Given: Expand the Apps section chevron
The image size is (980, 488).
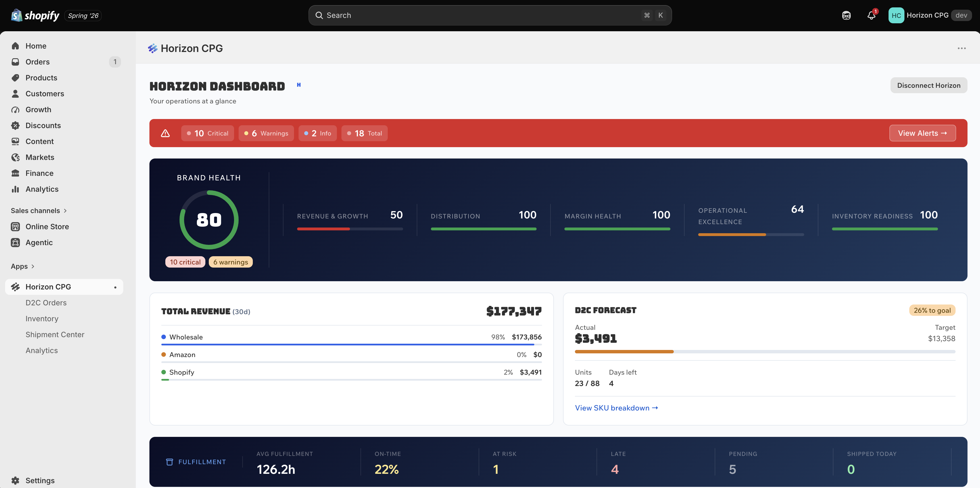Looking at the screenshot, I should point(33,267).
